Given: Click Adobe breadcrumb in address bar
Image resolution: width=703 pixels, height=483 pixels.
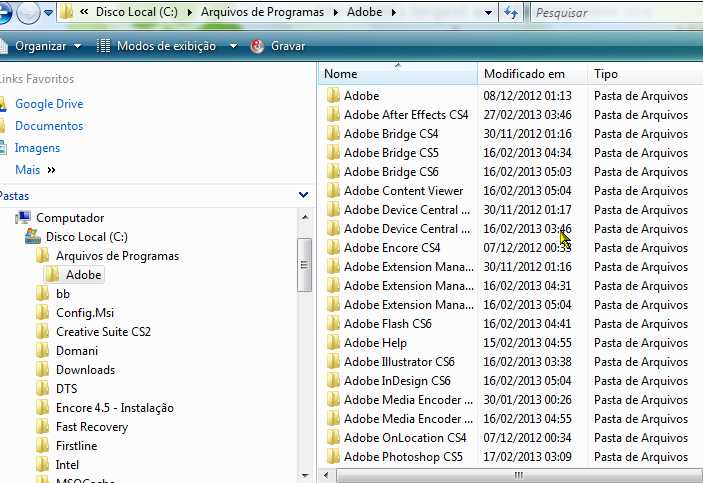Looking at the screenshot, I should [x=365, y=12].
